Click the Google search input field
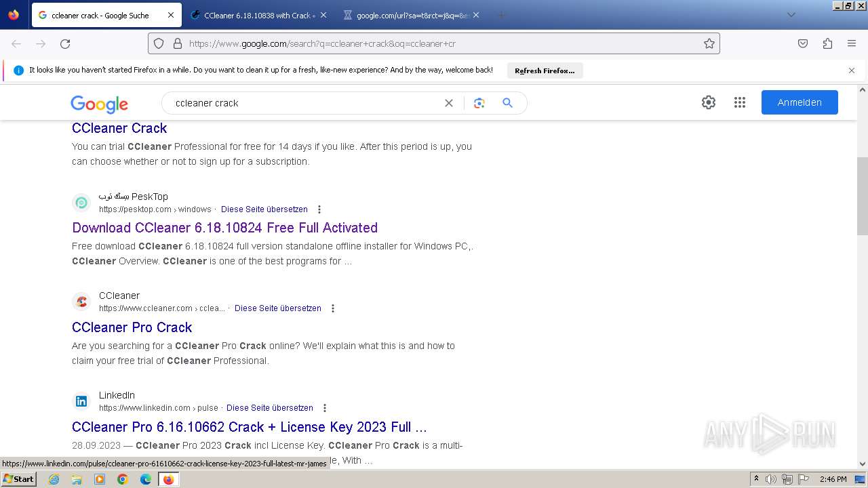This screenshot has width=868, height=488. click(x=305, y=103)
